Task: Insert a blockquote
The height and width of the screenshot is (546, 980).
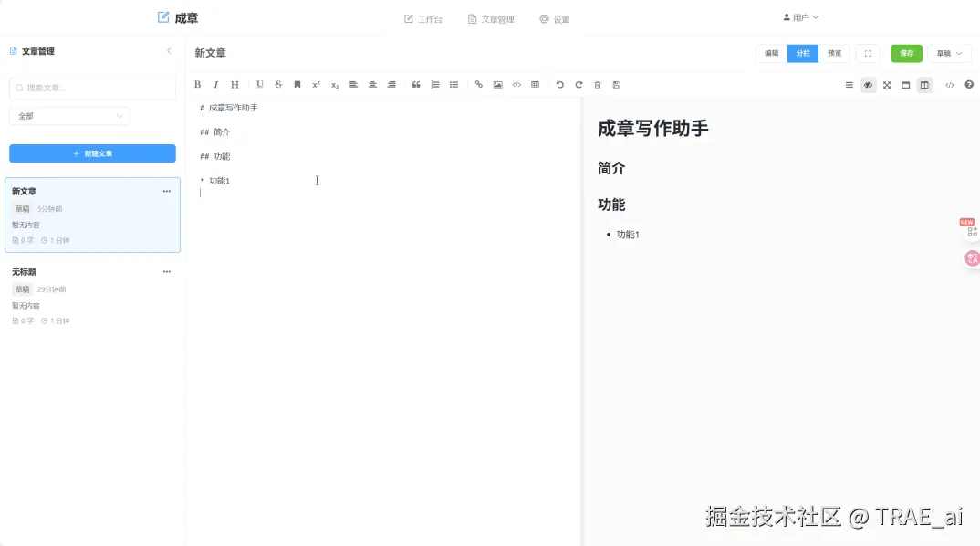Action: click(416, 84)
